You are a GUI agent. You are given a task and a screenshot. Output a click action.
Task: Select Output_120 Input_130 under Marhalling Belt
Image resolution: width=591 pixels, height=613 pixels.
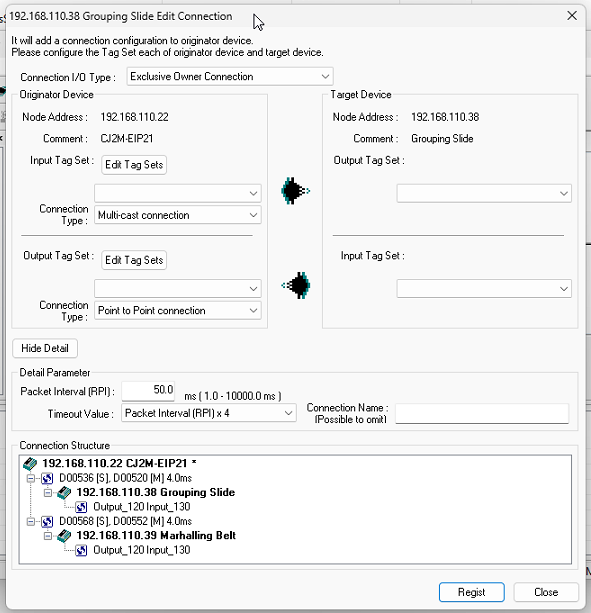[142, 550]
